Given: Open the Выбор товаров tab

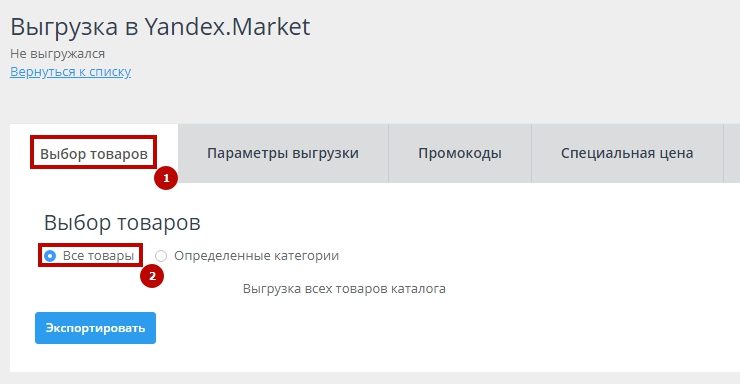Looking at the screenshot, I should [x=94, y=153].
